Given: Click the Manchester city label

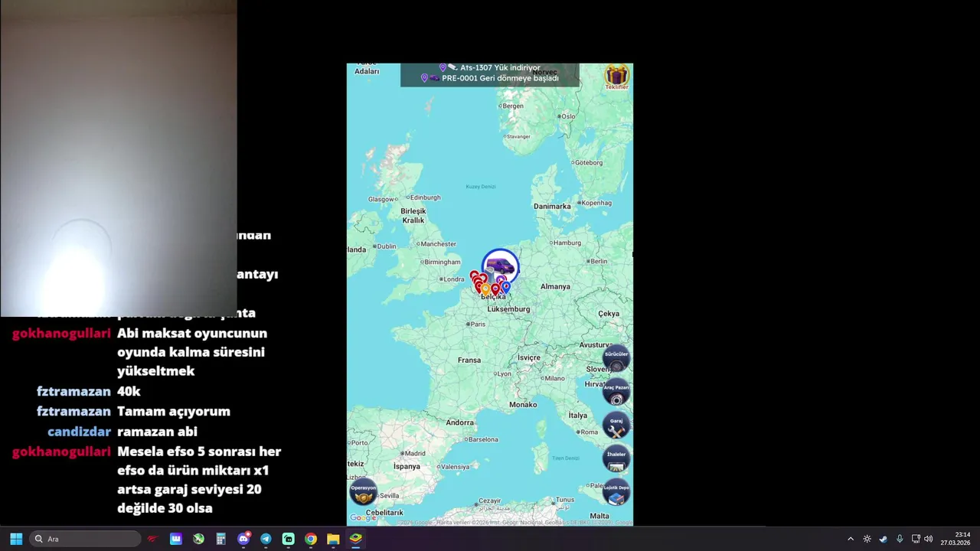Looking at the screenshot, I should tap(438, 244).
